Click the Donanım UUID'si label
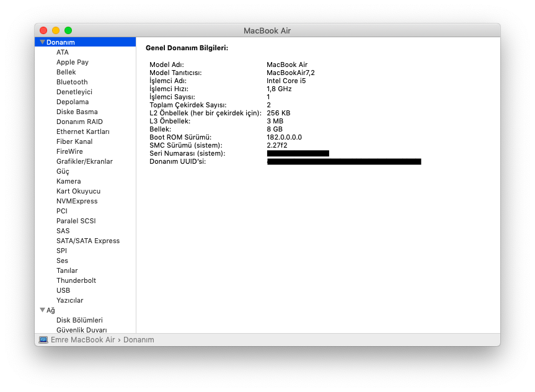 tap(178, 161)
